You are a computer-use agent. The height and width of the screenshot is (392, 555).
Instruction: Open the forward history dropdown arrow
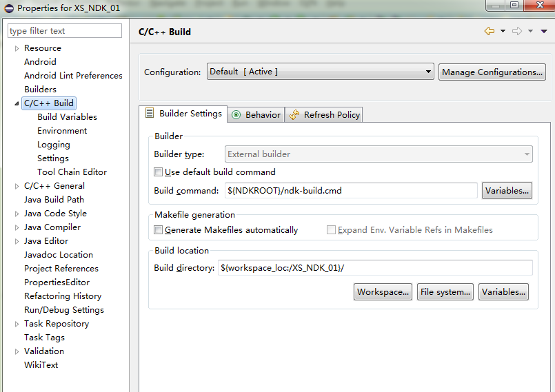[x=530, y=31]
